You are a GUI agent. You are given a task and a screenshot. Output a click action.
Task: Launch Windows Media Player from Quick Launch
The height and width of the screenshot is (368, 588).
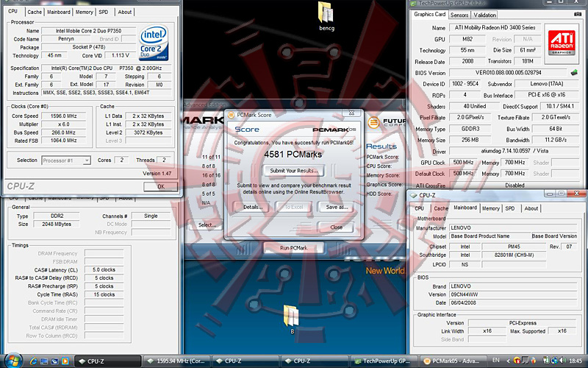pyautogui.click(x=65, y=361)
